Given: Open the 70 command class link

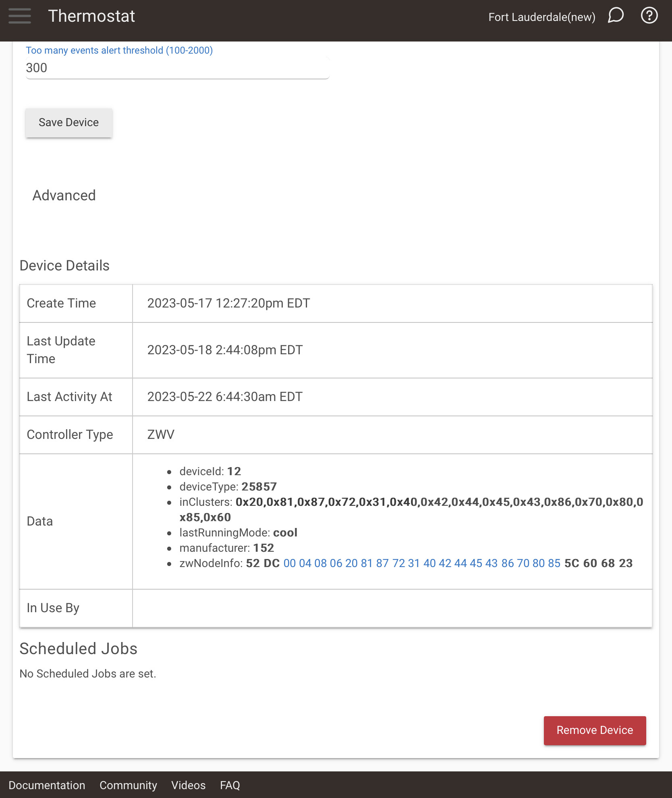Looking at the screenshot, I should click(x=523, y=563).
